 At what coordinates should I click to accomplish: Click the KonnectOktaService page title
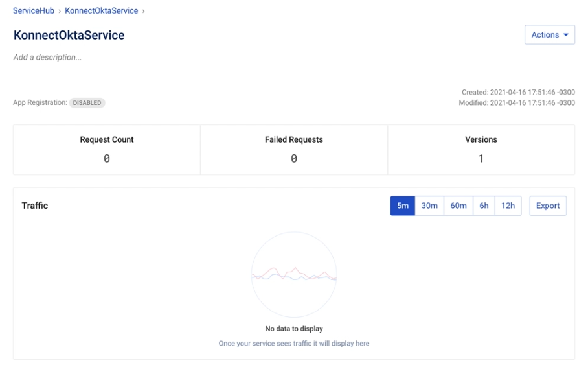[69, 35]
